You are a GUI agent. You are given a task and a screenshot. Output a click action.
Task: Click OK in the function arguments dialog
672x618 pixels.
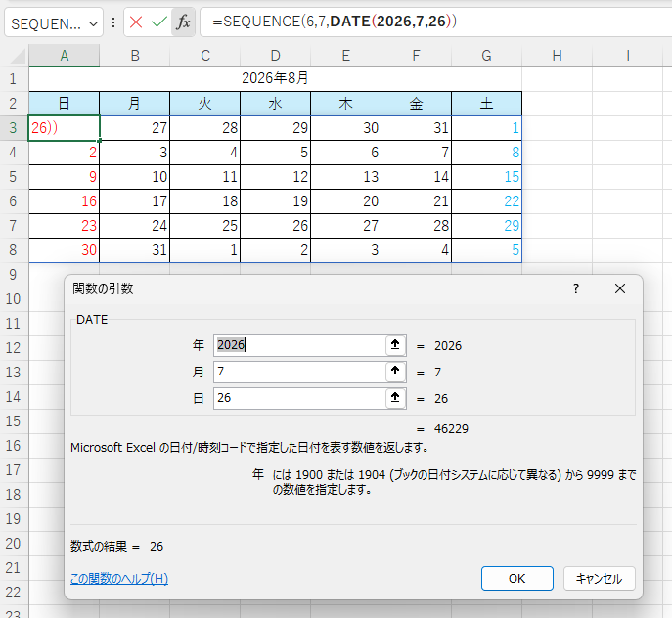[516, 579]
